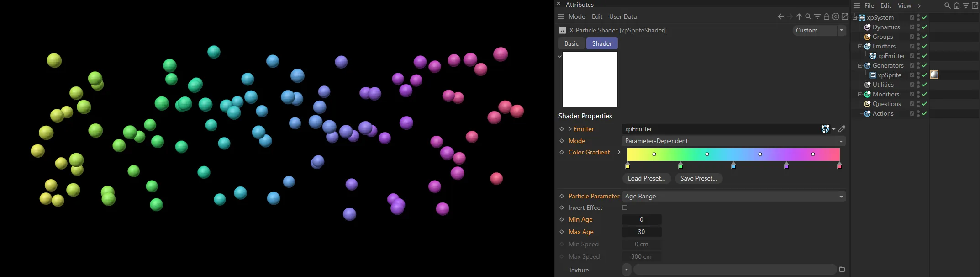980x277 pixels.
Task: Click the Dynamics folder icon
Action: (867, 27)
